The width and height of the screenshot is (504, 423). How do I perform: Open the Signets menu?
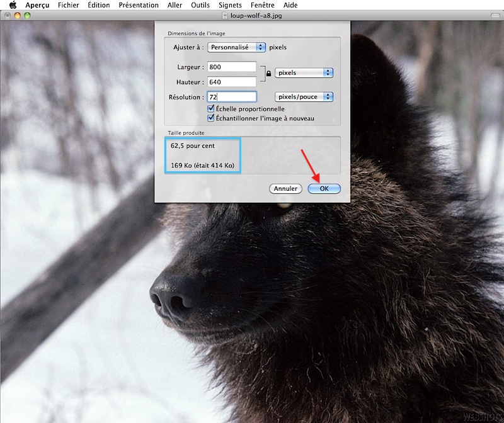coord(230,5)
